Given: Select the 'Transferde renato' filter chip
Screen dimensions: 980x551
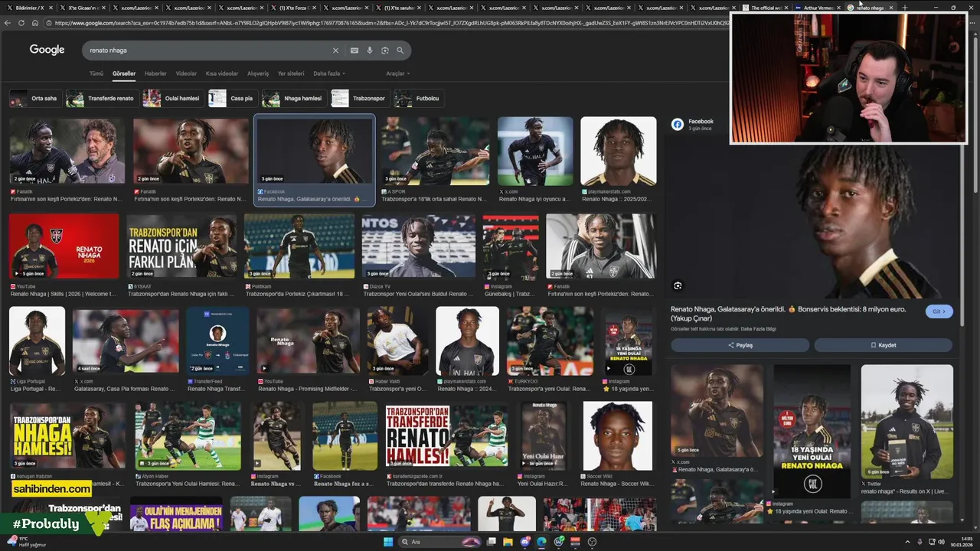Looking at the screenshot, I should pos(101,98).
